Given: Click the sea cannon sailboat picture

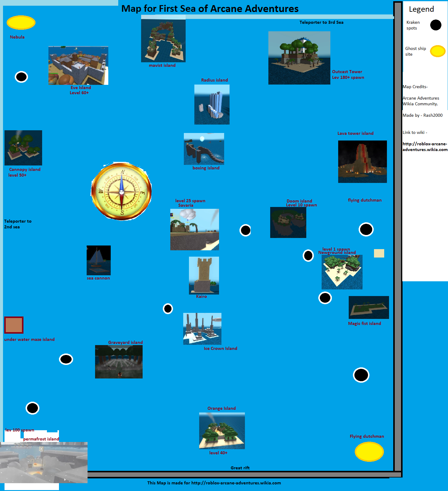Looking at the screenshot, I should [98, 260].
